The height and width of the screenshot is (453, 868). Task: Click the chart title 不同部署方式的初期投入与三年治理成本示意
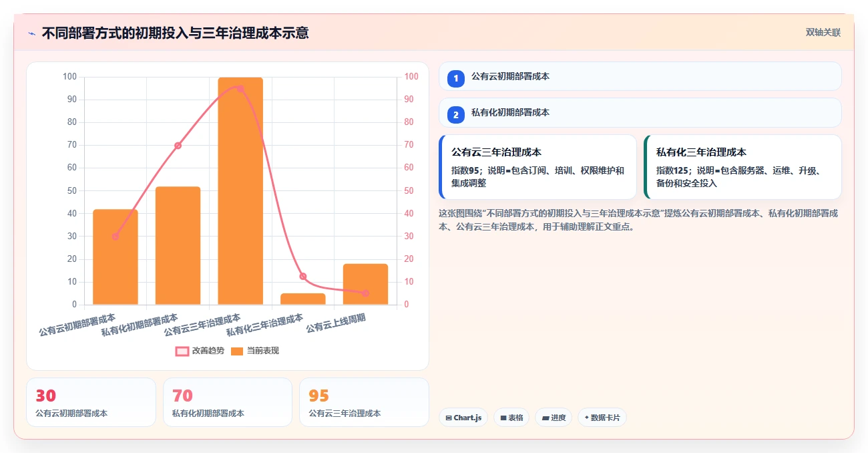coord(175,33)
